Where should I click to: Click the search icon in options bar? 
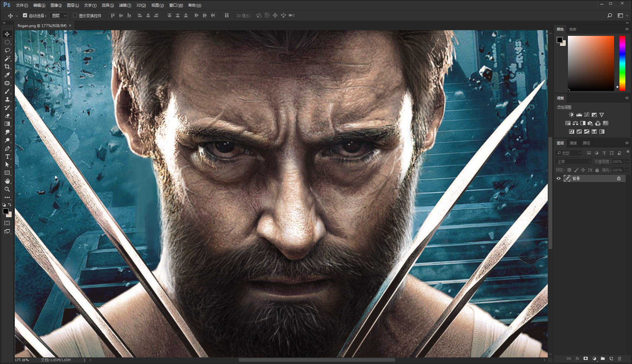[x=610, y=15]
